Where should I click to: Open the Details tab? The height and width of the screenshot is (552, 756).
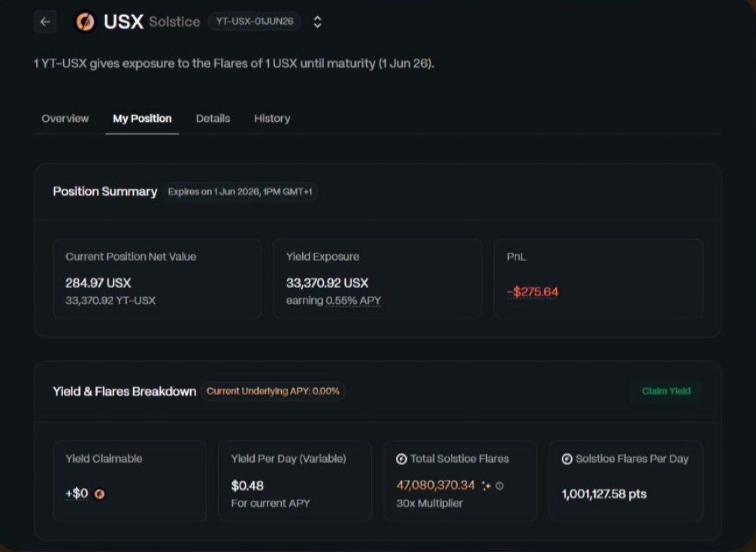pos(213,118)
